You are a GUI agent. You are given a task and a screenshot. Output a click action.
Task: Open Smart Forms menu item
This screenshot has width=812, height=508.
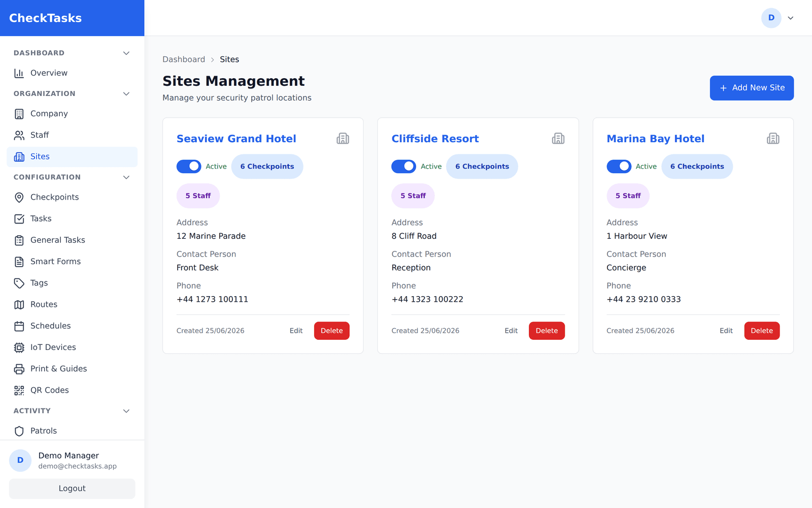[x=72, y=262]
